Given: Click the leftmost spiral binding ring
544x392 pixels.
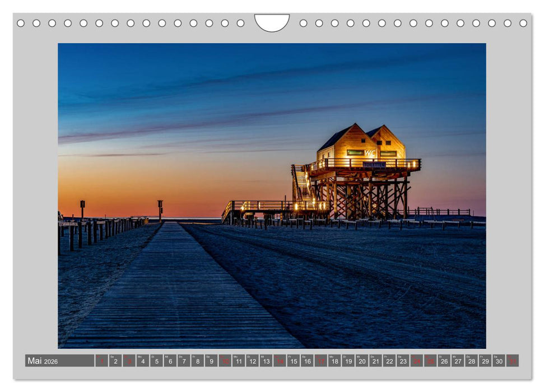Looking at the screenshot, I should point(21,24).
